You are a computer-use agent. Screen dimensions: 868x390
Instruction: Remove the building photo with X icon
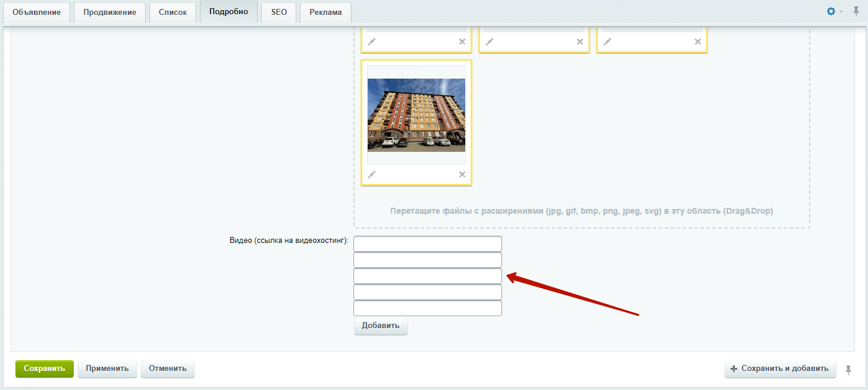pos(462,174)
